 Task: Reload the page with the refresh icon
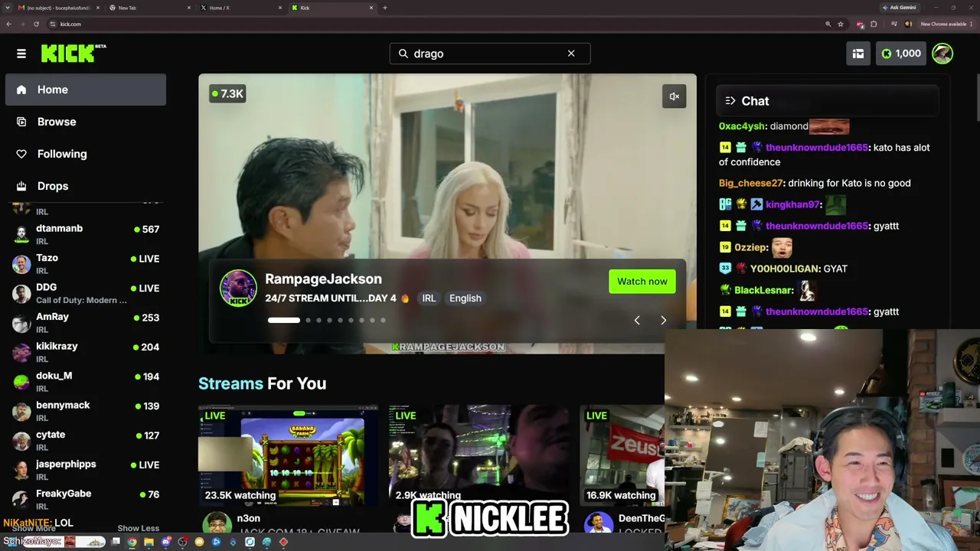pos(36,24)
